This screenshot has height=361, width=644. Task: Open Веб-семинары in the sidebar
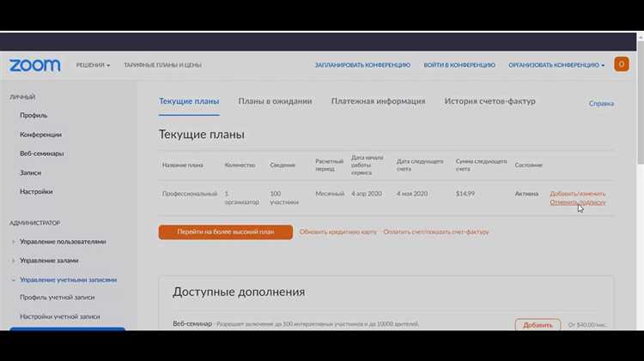pyautogui.click(x=42, y=153)
